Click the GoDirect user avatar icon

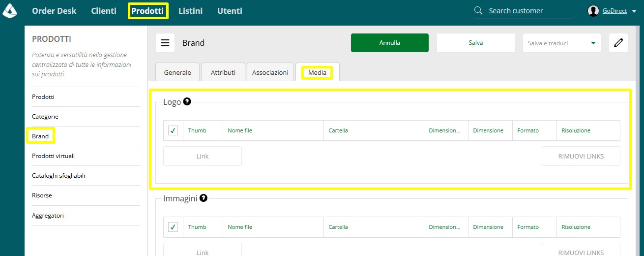click(x=593, y=11)
